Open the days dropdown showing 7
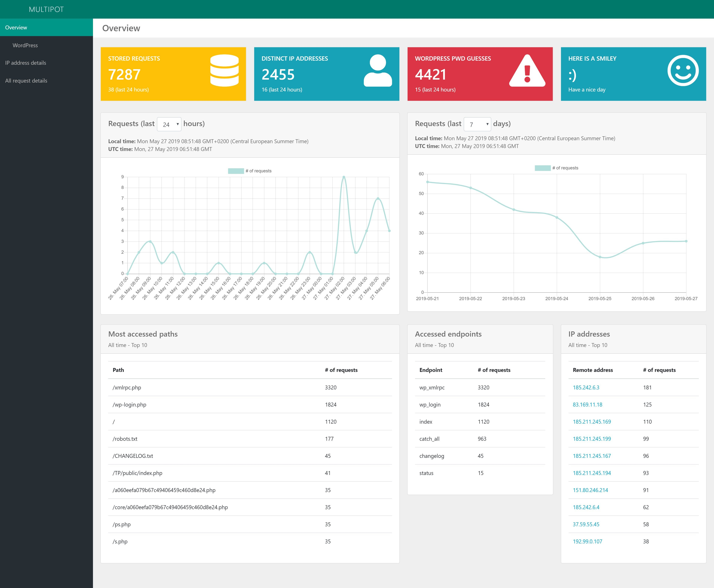The image size is (714, 588). [x=477, y=124]
